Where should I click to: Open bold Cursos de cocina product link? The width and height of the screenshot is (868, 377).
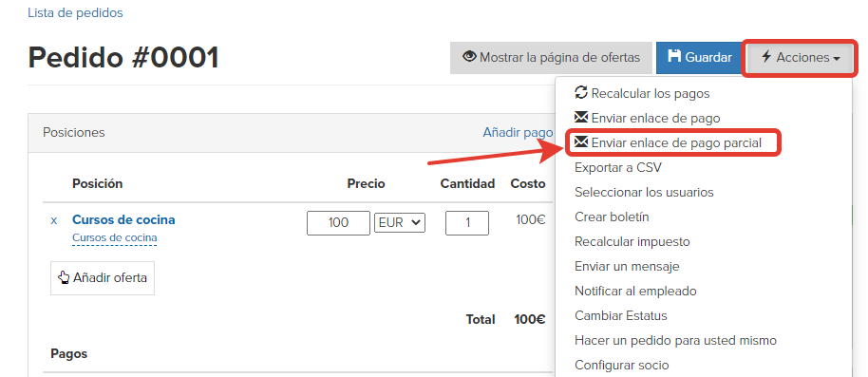point(123,219)
